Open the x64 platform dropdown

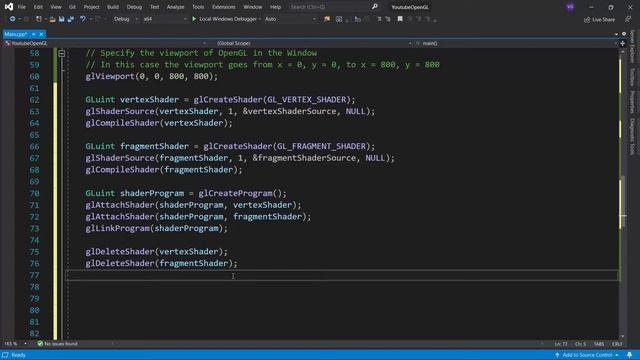click(x=165, y=19)
